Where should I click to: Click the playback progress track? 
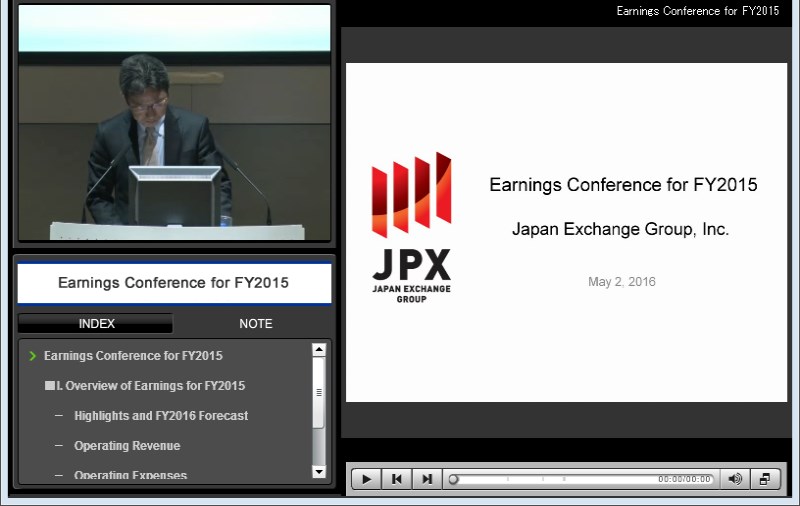coord(581,479)
